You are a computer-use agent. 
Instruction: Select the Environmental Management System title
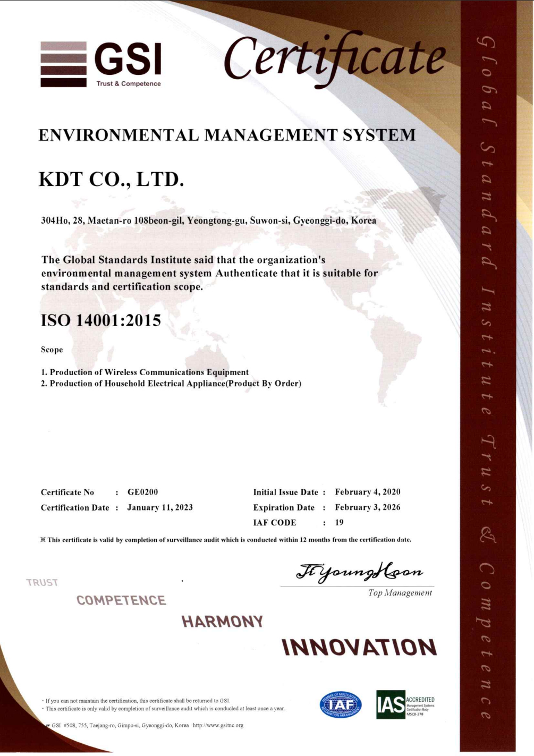227,135
